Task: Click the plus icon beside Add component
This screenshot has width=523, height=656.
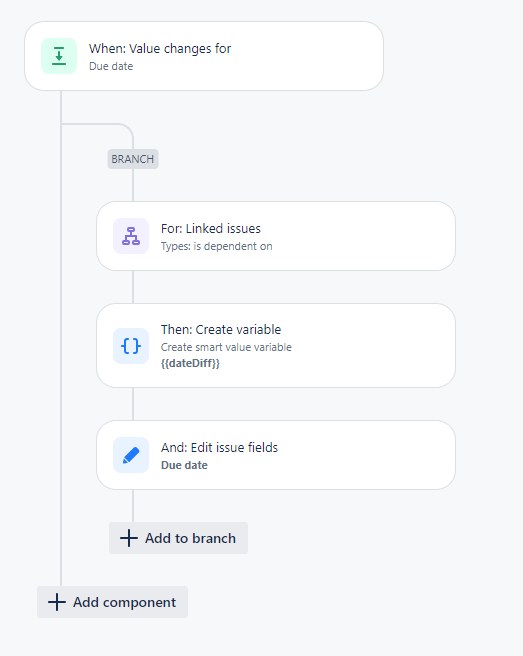Action: [x=57, y=602]
